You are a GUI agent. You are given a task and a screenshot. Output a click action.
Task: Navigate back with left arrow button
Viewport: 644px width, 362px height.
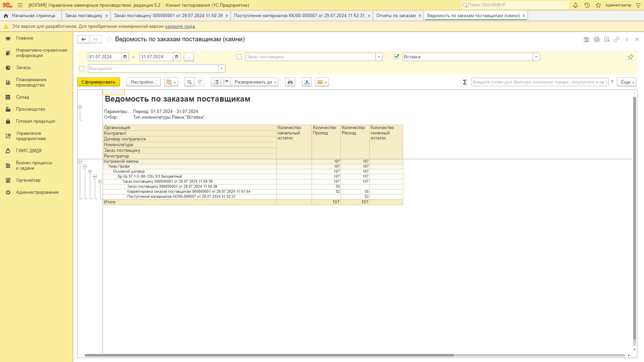[84, 40]
